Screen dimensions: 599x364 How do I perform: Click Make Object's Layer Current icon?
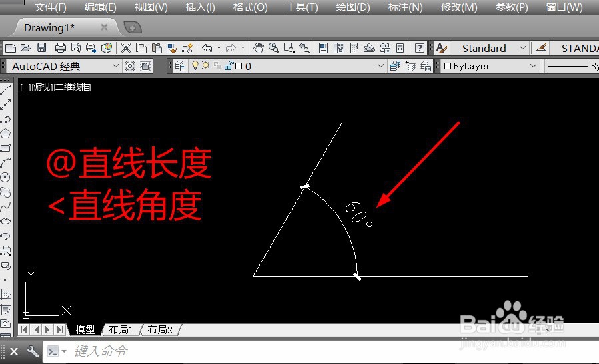coord(395,66)
